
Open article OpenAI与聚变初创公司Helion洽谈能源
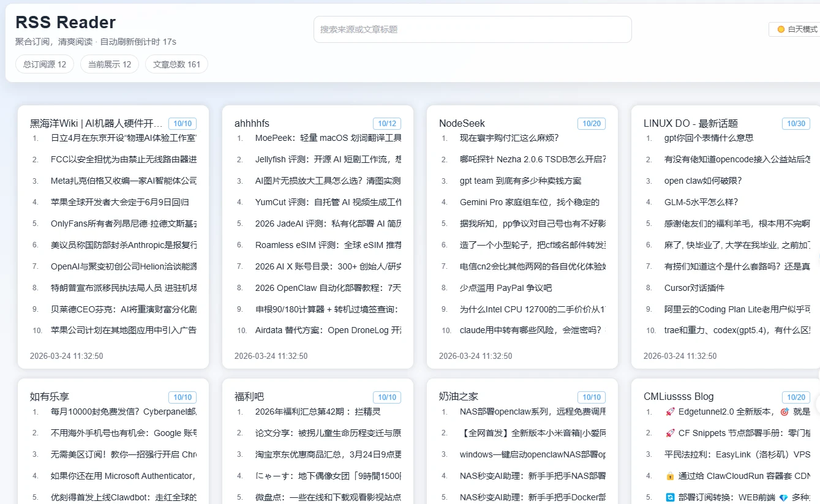coord(124,266)
